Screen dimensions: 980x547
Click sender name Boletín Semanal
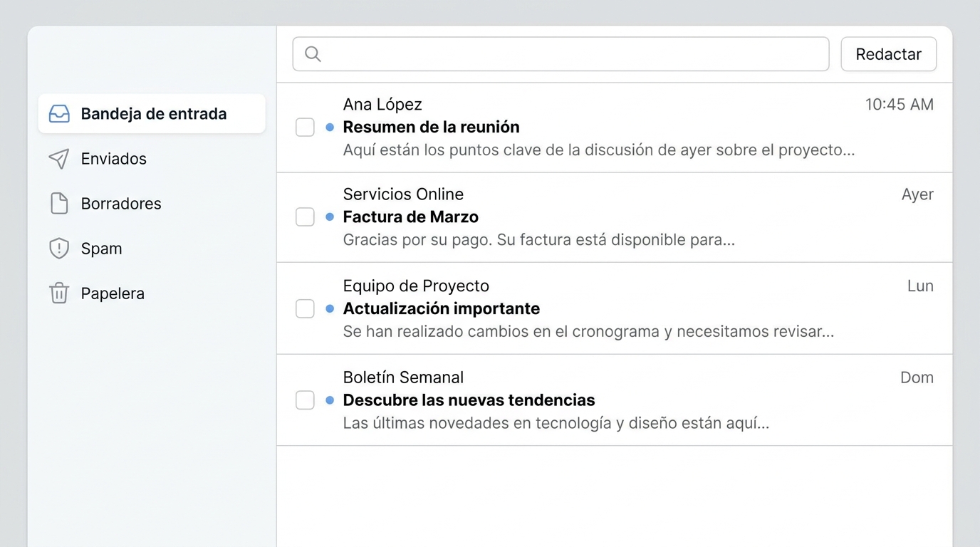point(403,377)
